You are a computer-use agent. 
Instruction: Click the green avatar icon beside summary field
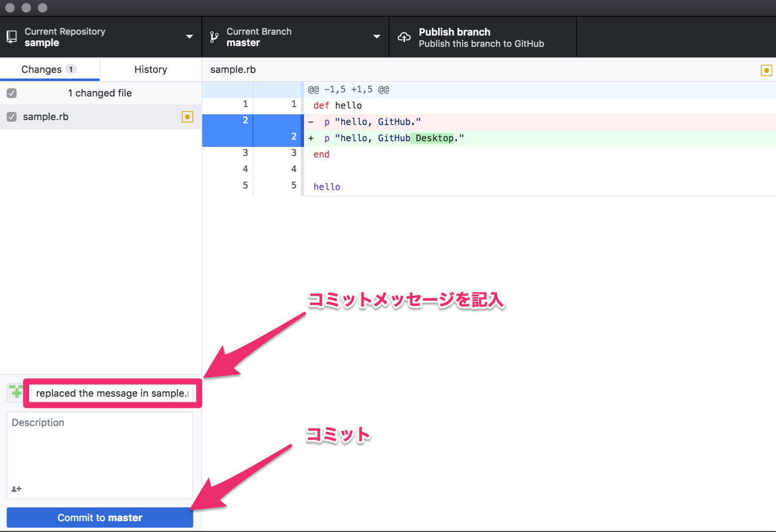coord(16,392)
